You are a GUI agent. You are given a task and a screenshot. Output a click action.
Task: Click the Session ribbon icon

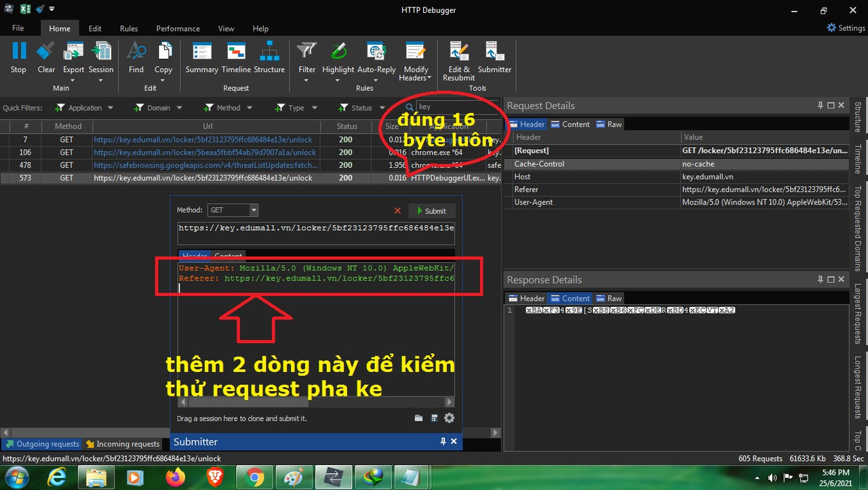pyautogui.click(x=101, y=51)
